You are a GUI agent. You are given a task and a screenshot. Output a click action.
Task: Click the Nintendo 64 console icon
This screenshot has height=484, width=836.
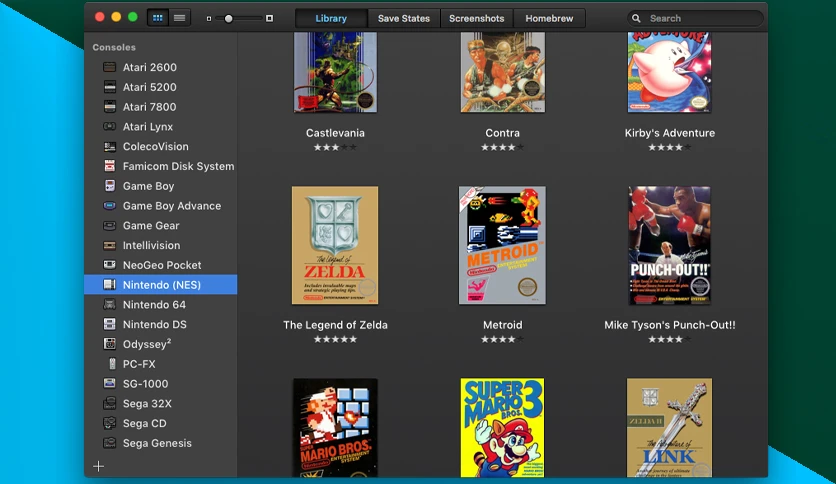[x=109, y=304]
